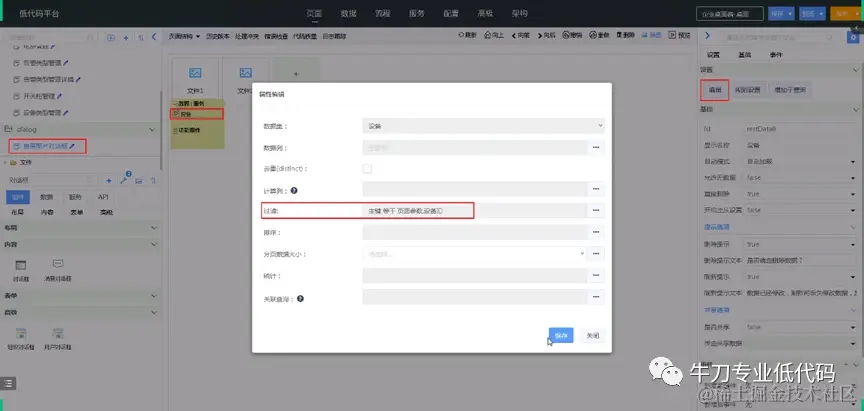Collapse the 内容 section in component panel
The width and height of the screenshot is (864, 411).
pyautogui.click(x=153, y=244)
